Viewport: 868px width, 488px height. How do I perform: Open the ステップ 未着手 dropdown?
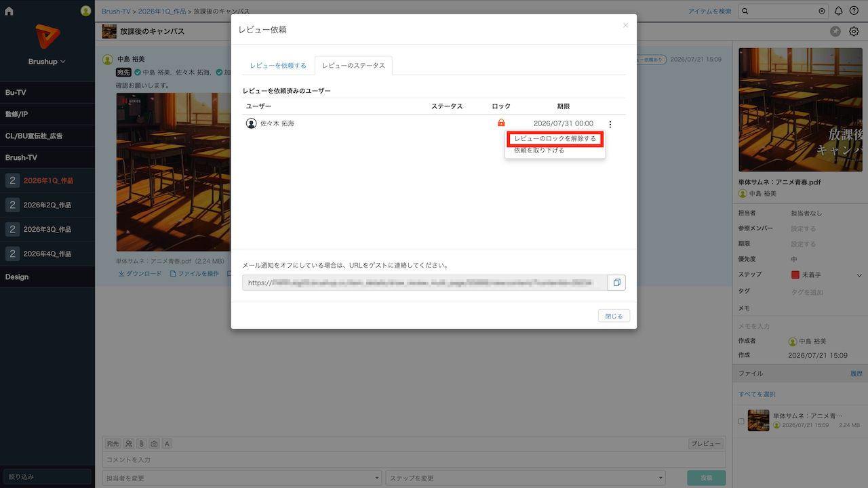click(827, 274)
